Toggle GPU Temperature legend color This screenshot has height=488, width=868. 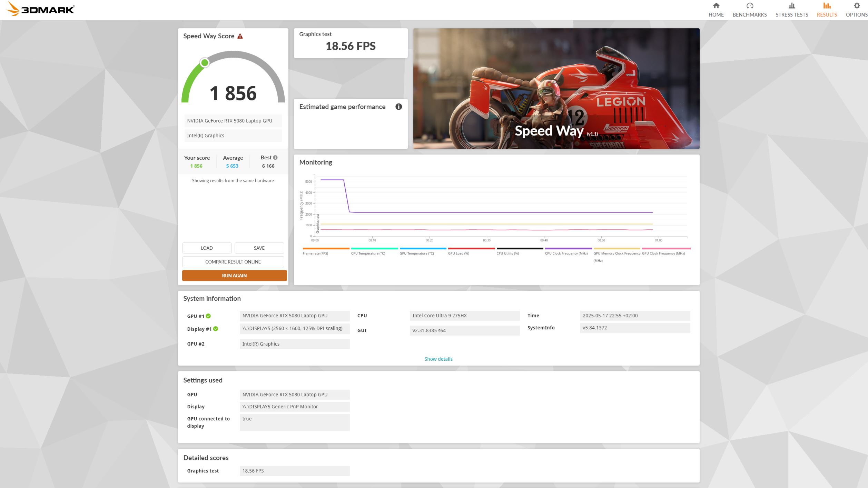[x=423, y=248]
